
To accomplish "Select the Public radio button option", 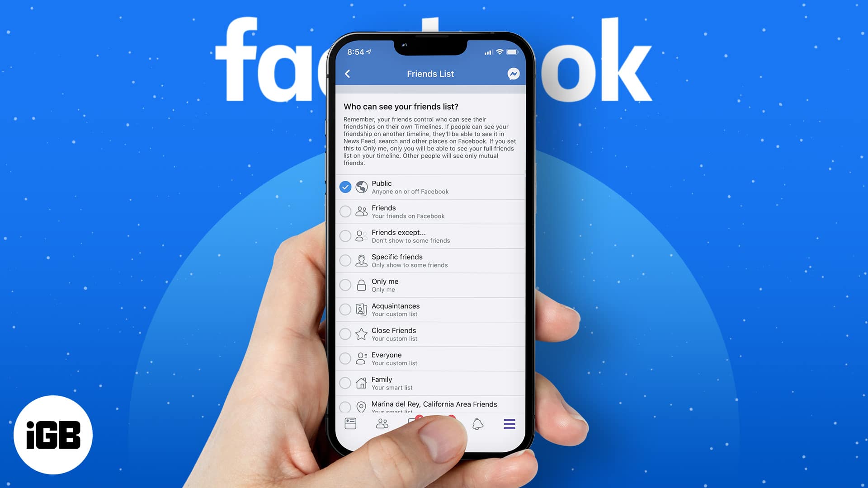I will [x=345, y=186].
